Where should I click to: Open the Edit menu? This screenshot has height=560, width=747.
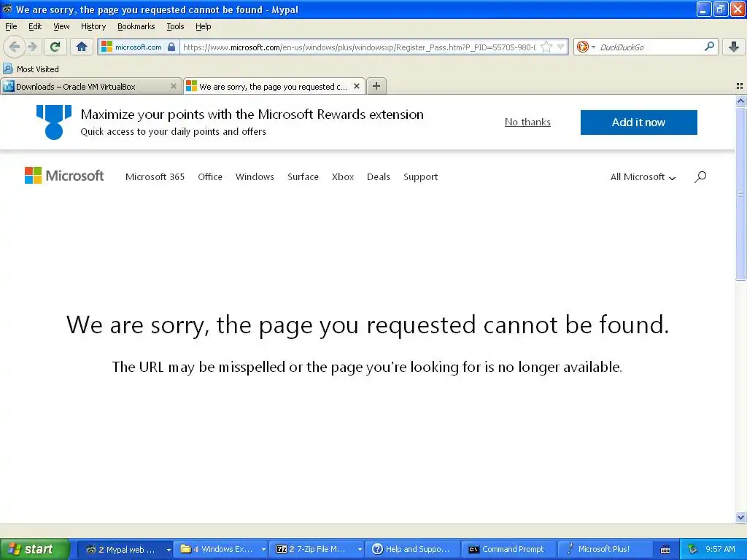(35, 26)
